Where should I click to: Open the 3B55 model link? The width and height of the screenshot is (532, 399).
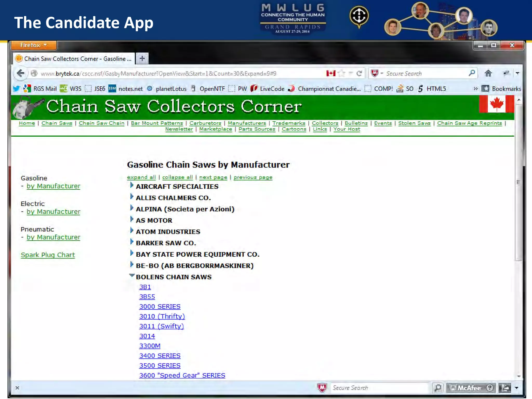click(147, 297)
